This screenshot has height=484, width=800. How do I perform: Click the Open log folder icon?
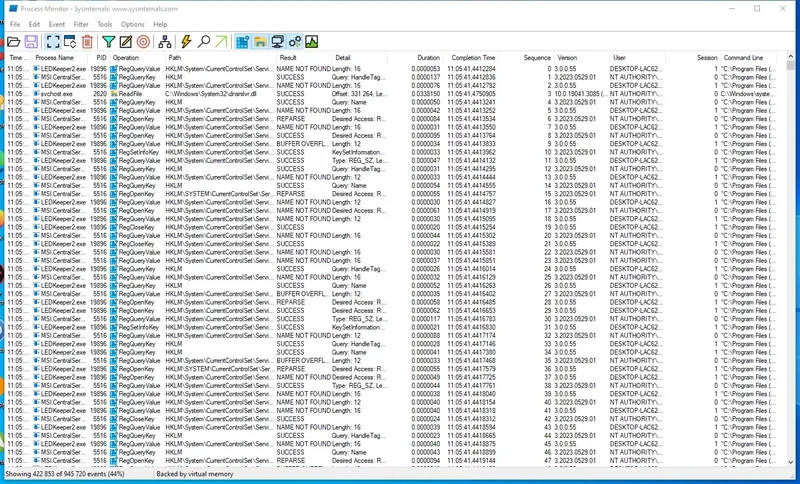click(x=14, y=42)
